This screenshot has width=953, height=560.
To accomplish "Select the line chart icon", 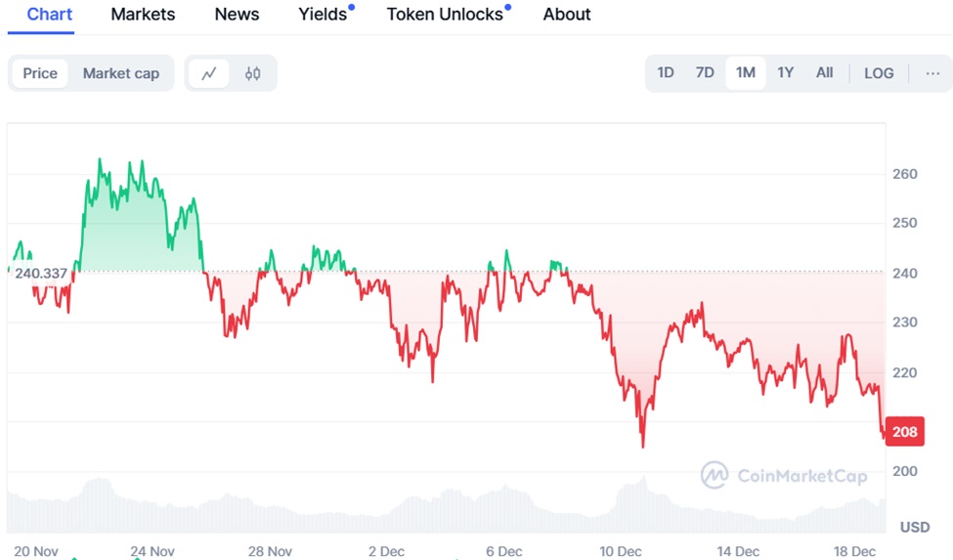I will pyautogui.click(x=209, y=73).
